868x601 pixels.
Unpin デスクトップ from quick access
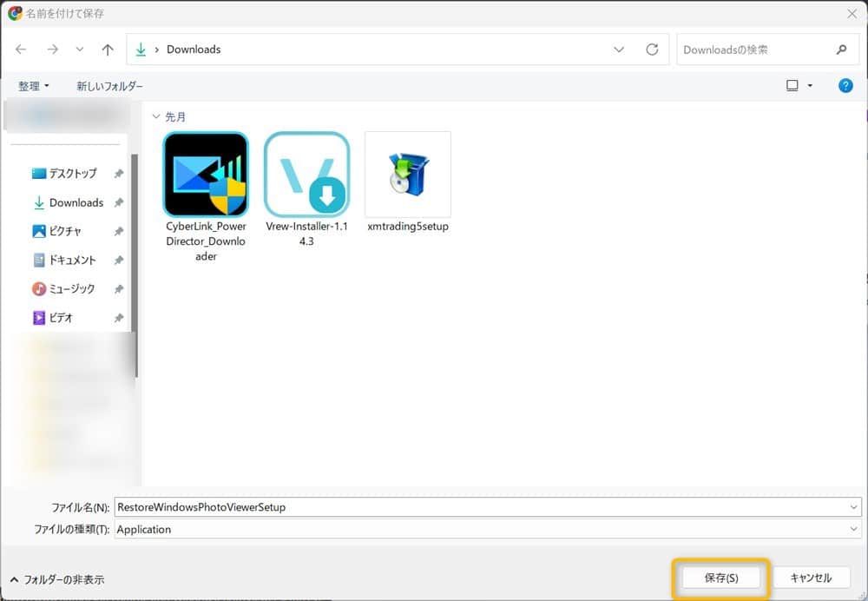[119, 173]
